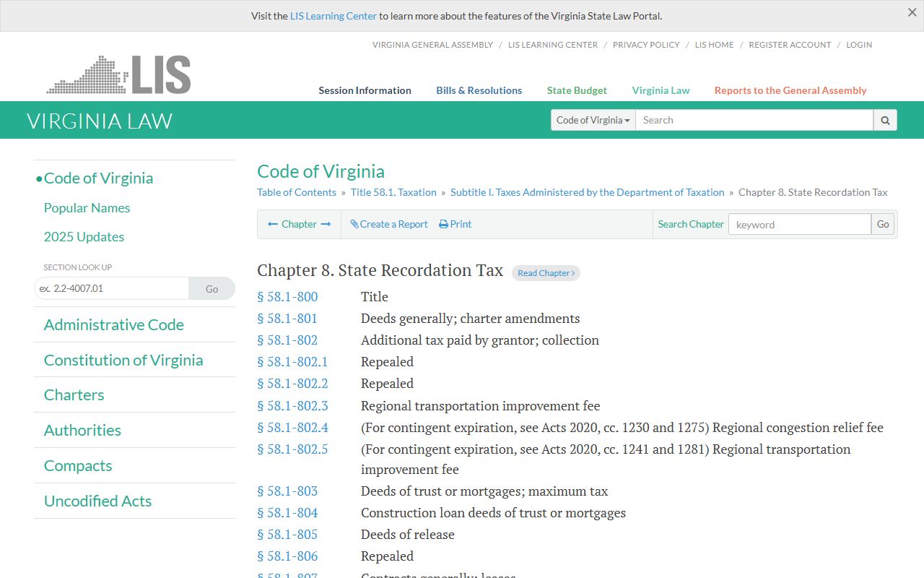This screenshot has width=924, height=578.
Task: Go to LIS Home
Action: coord(714,45)
